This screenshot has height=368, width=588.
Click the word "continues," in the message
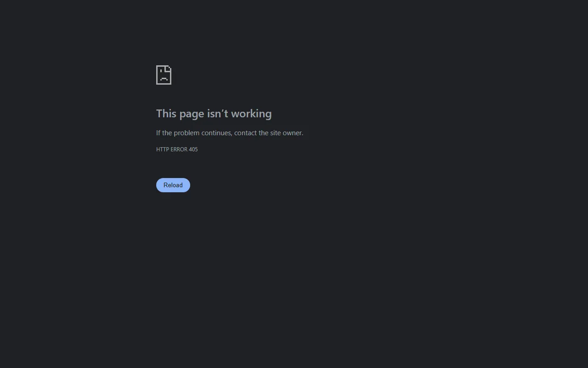click(217, 133)
